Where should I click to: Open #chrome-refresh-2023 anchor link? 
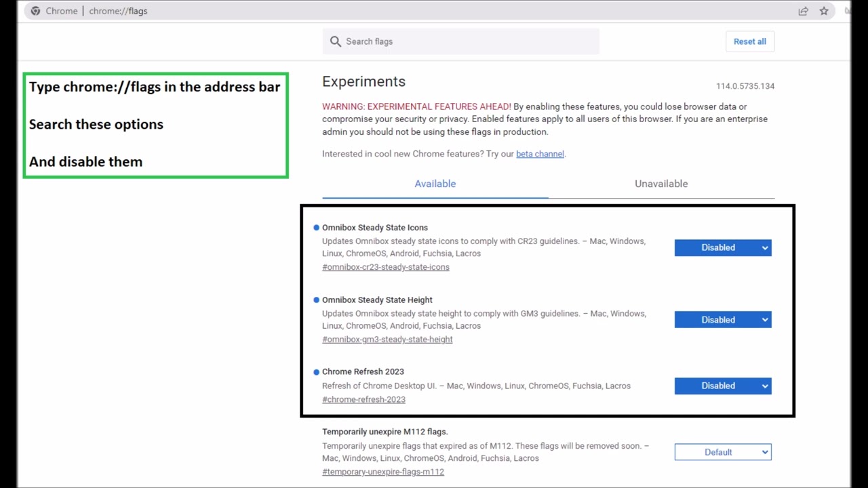(363, 400)
